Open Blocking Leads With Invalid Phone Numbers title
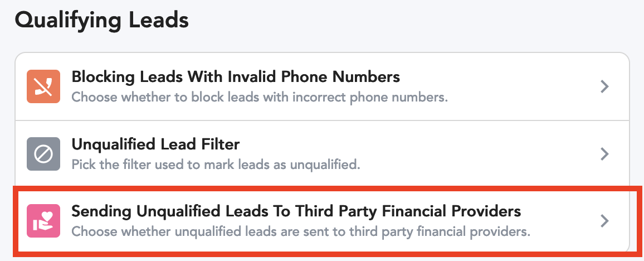 [236, 77]
